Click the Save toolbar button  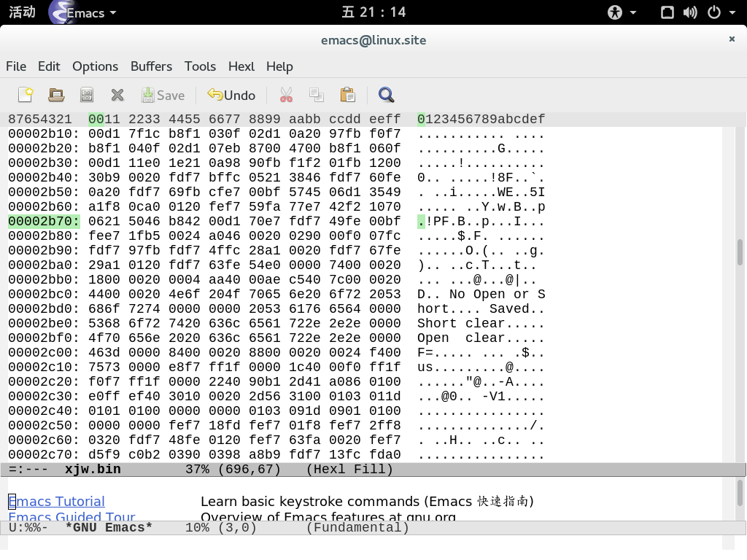point(163,96)
